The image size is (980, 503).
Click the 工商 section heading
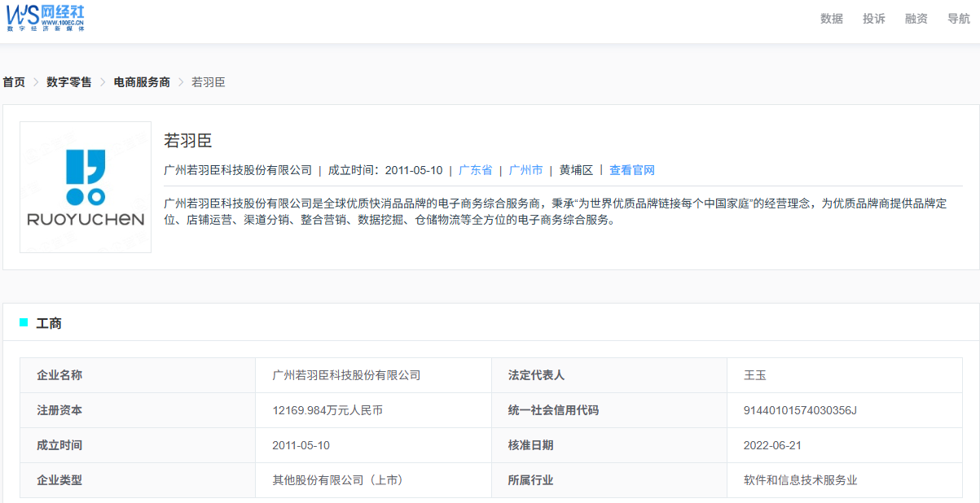49,323
